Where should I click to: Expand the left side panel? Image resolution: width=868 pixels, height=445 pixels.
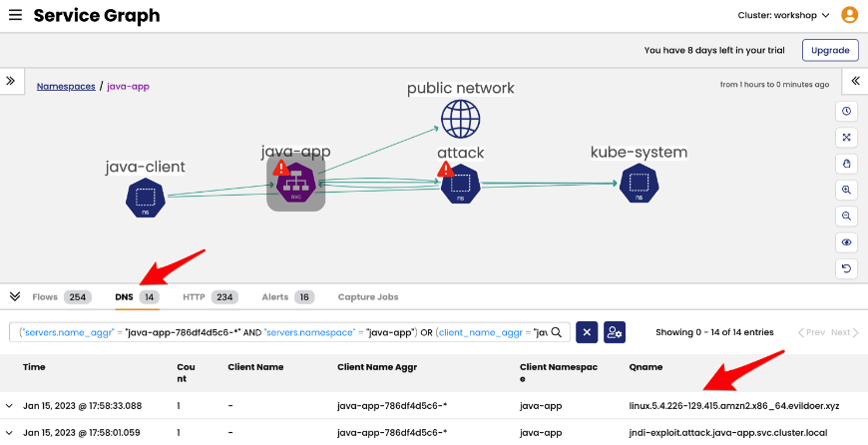tap(11, 81)
